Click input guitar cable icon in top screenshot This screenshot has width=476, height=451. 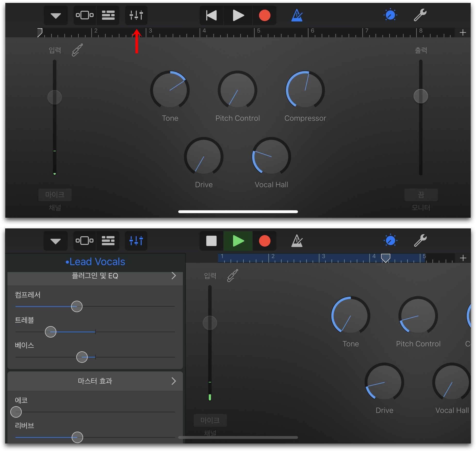point(77,50)
